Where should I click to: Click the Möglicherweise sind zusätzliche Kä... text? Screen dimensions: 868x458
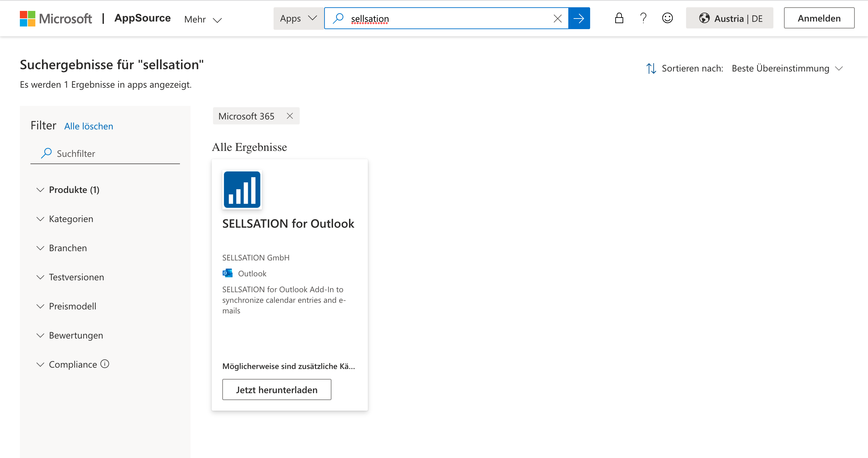pos(288,366)
